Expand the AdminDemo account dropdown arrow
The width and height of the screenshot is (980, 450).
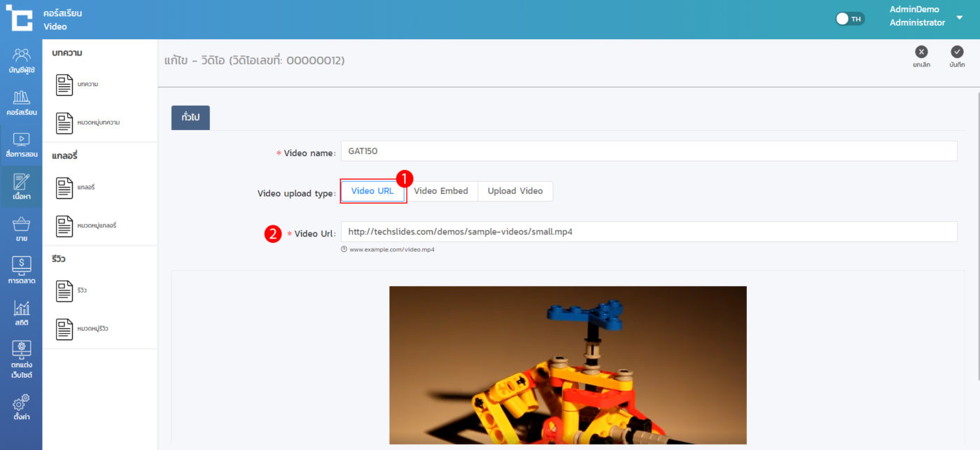[959, 17]
